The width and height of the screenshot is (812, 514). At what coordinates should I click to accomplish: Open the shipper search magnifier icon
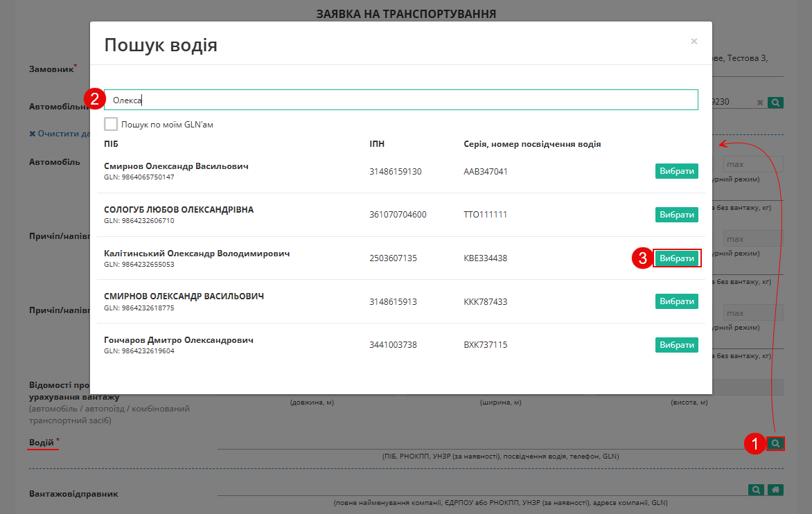(756, 490)
